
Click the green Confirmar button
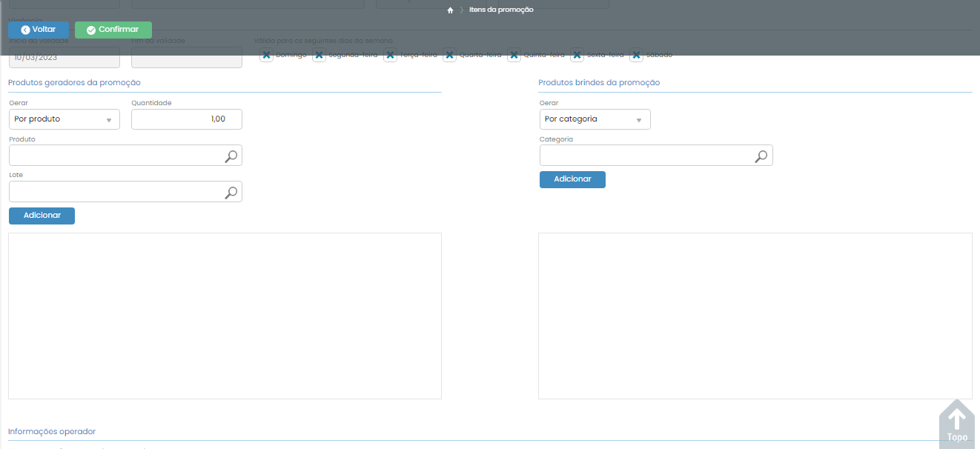[x=113, y=30]
